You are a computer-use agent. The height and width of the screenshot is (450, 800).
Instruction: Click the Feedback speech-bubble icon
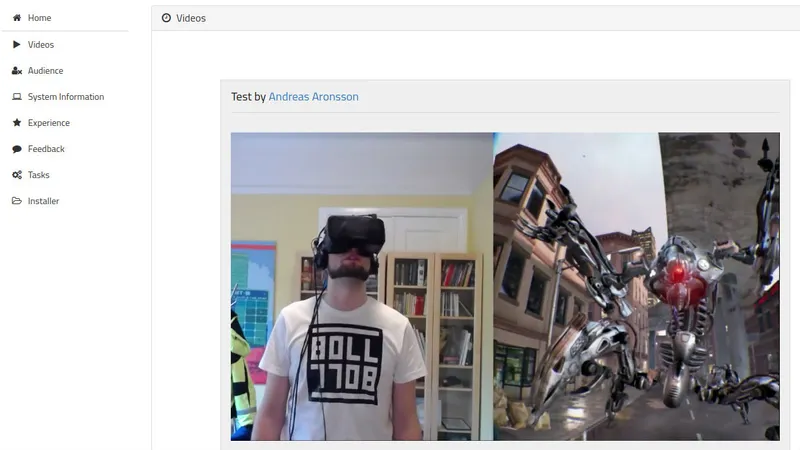pyautogui.click(x=17, y=149)
